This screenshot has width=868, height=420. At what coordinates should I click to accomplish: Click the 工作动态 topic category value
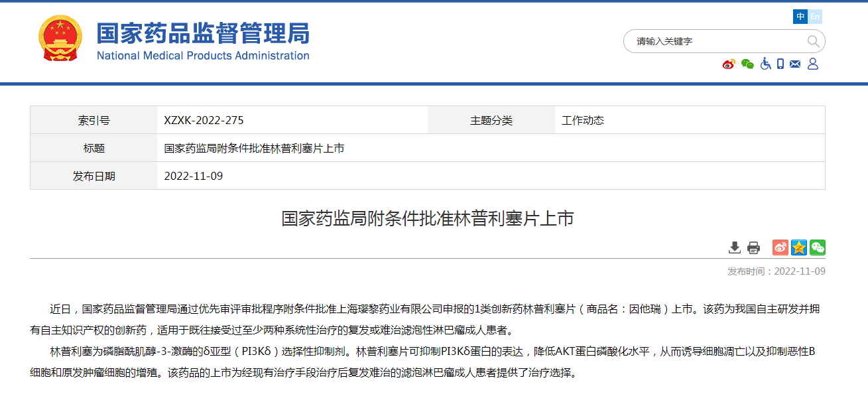tap(583, 120)
